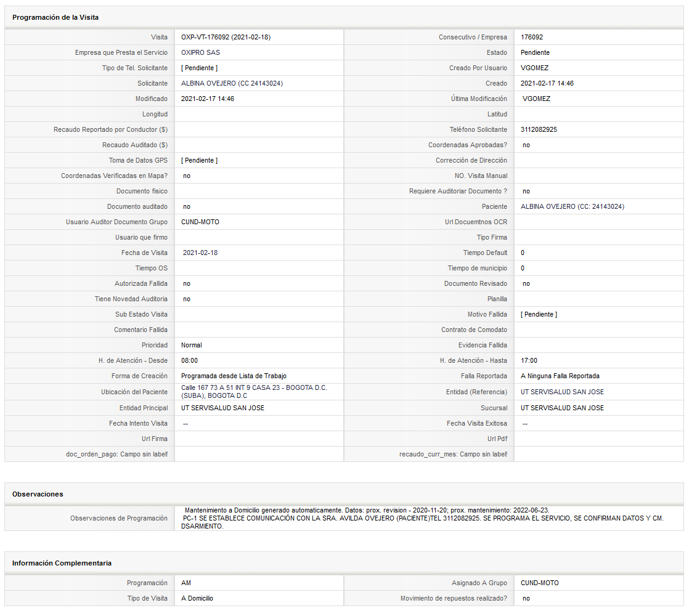Screen dimensions: 689x616
Task: Click Entidad Principal UT SERVISALUD SAN JOSE
Action: click(222, 408)
